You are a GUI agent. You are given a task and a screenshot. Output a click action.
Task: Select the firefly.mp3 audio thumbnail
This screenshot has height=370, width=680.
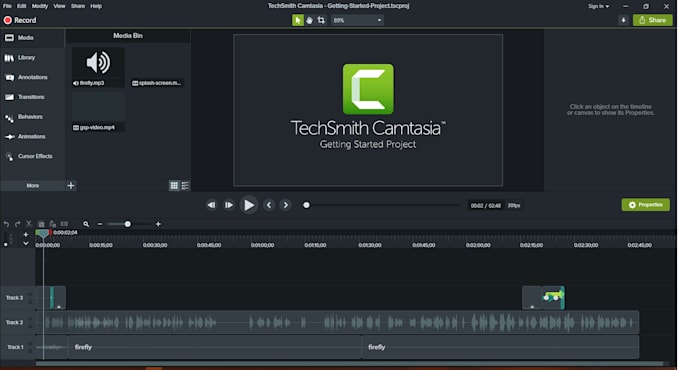[98, 67]
